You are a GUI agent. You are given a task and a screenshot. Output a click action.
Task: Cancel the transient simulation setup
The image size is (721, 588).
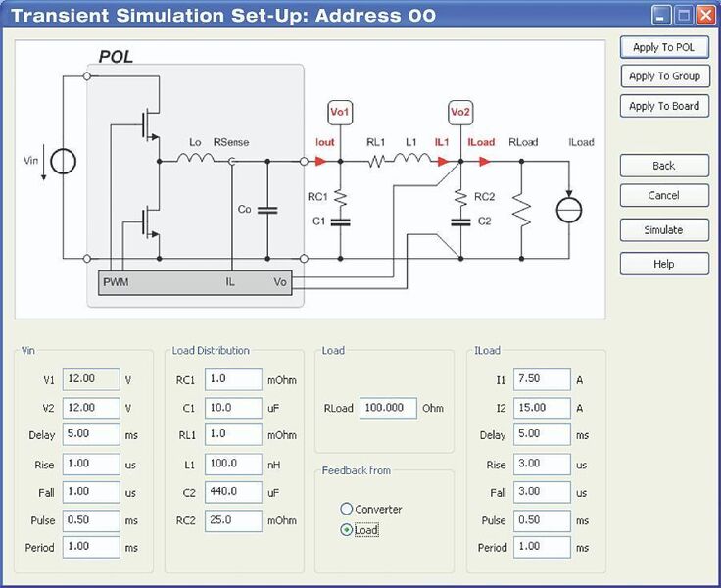664,196
